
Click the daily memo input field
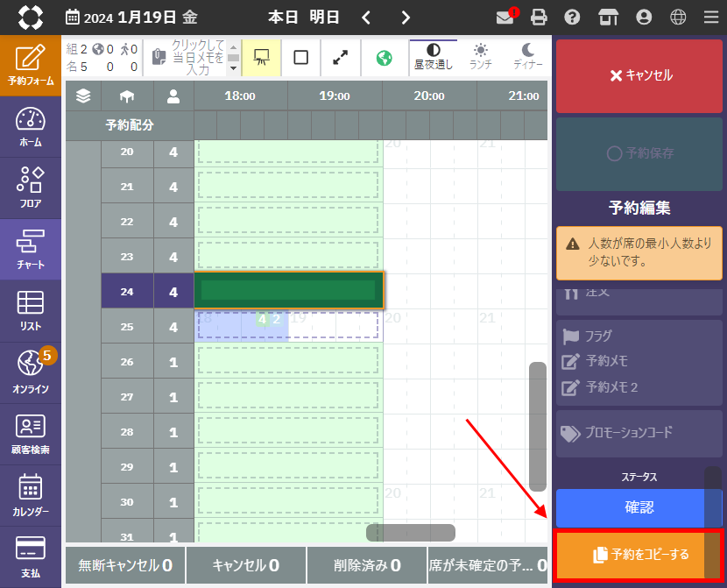coord(196,57)
